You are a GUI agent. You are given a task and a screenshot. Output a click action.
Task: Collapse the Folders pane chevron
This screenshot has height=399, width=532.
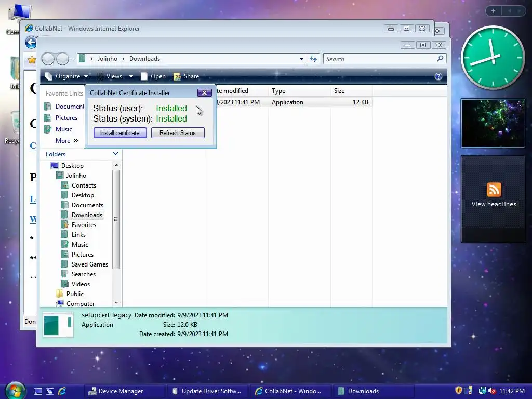[115, 154]
